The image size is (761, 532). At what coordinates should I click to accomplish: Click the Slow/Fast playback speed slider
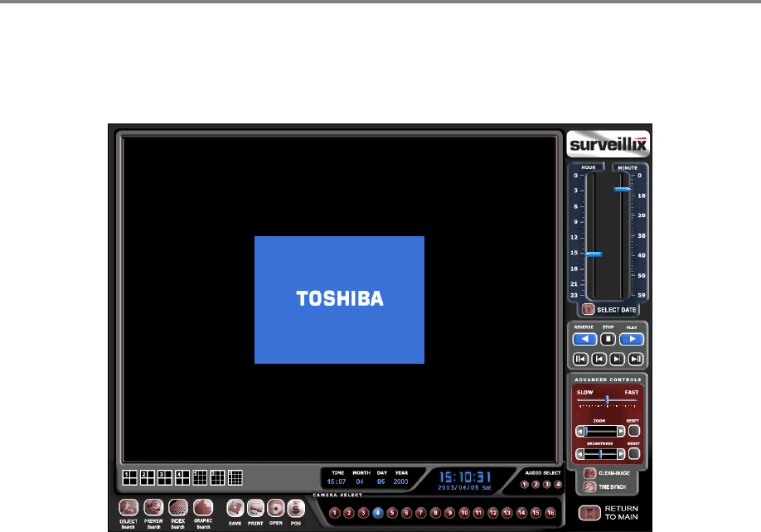coord(607,400)
